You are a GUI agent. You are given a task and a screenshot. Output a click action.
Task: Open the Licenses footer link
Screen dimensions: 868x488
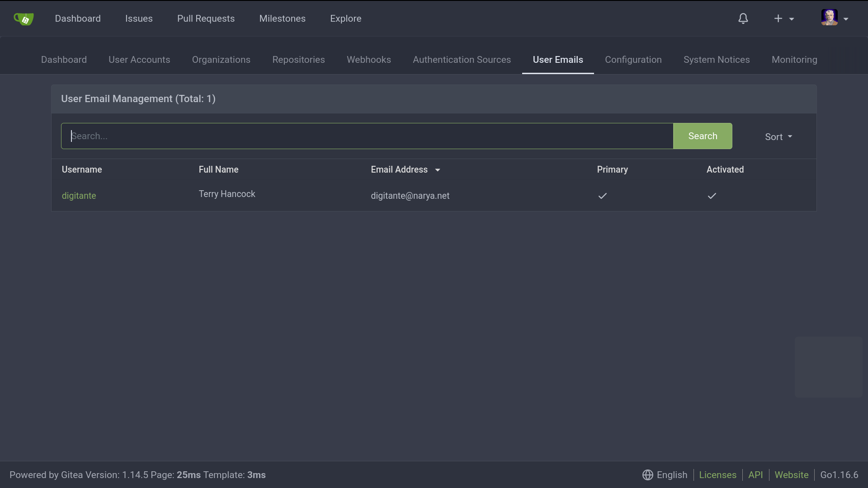(717, 475)
